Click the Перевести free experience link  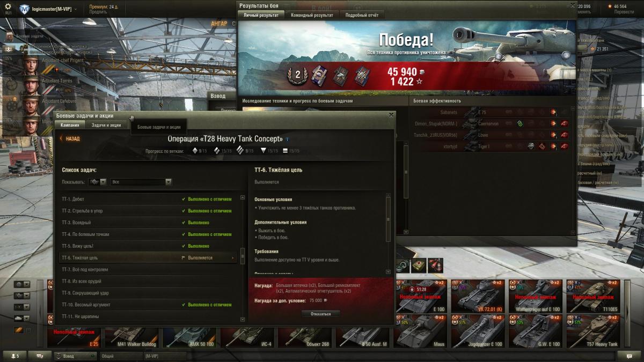point(624,12)
